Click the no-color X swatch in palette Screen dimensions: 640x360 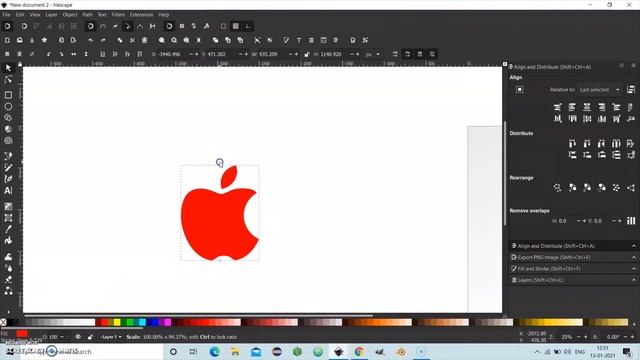3,322
